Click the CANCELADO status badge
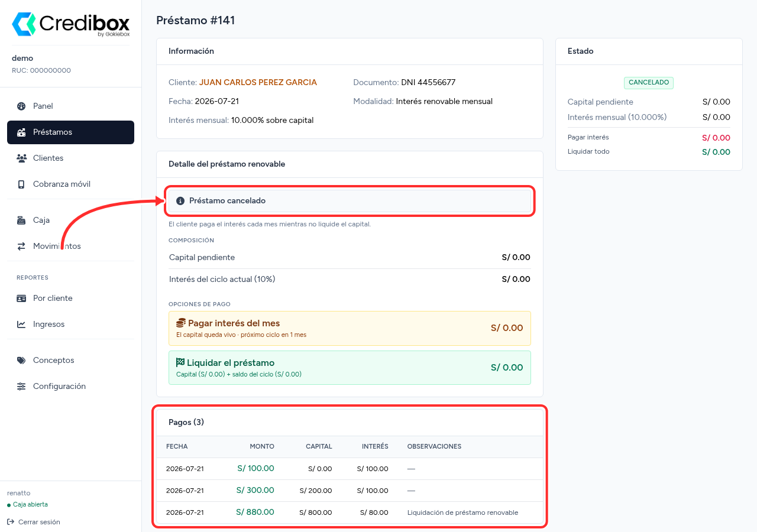Viewport: 757px width, 532px height. [x=649, y=83]
